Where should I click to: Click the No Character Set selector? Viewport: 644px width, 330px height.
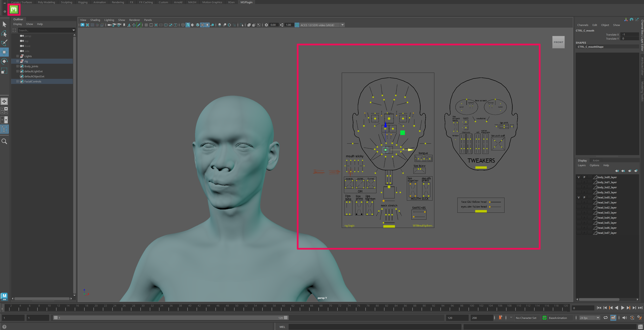click(526, 318)
